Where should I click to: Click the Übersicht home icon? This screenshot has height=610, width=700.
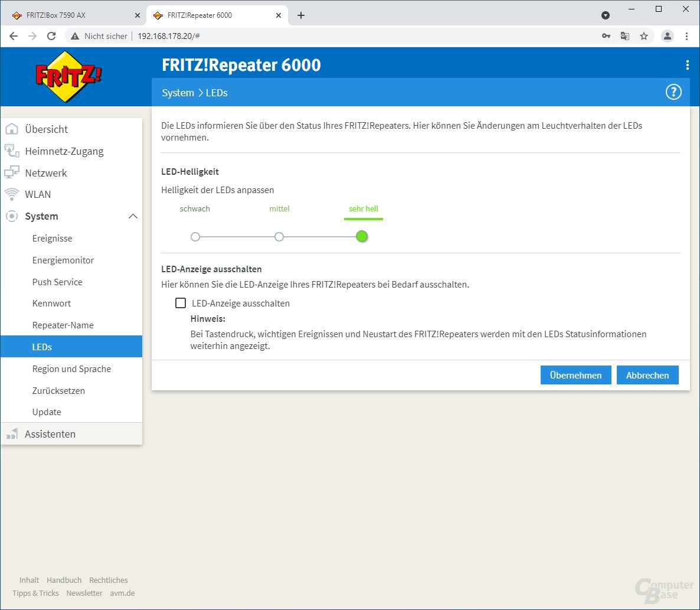click(x=12, y=129)
